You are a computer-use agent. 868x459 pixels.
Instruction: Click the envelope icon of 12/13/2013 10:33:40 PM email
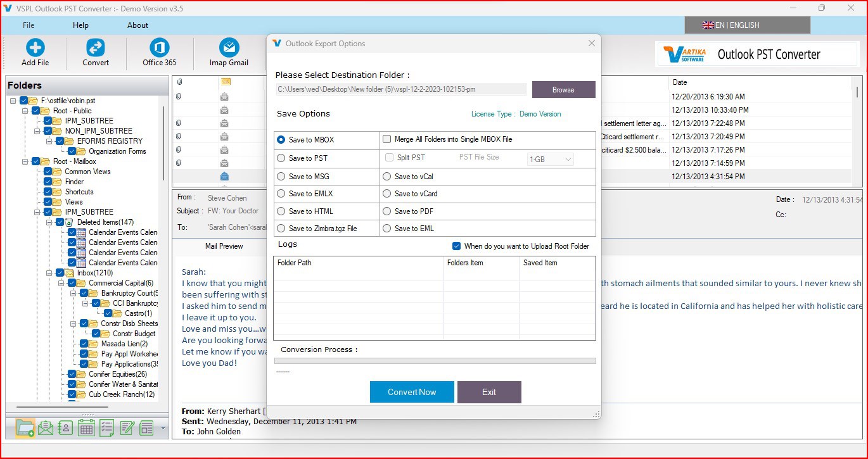pos(224,110)
